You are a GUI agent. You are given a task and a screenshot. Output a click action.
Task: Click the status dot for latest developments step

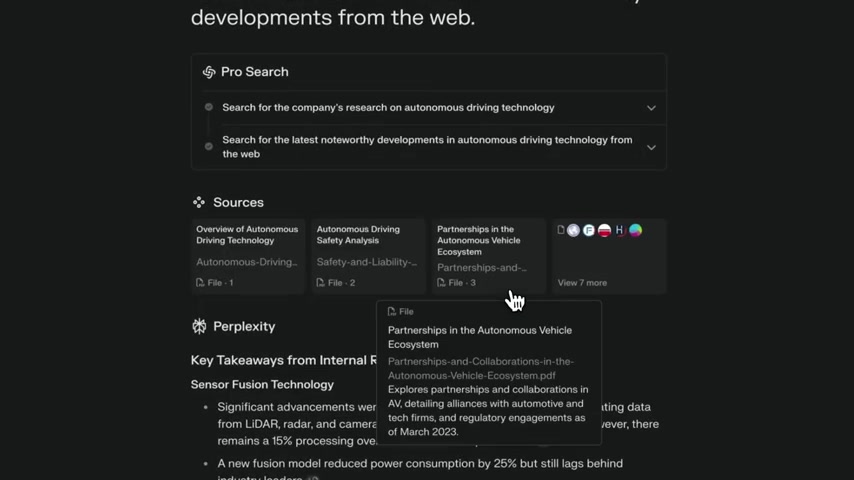pyautogui.click(x=209, y=146)
